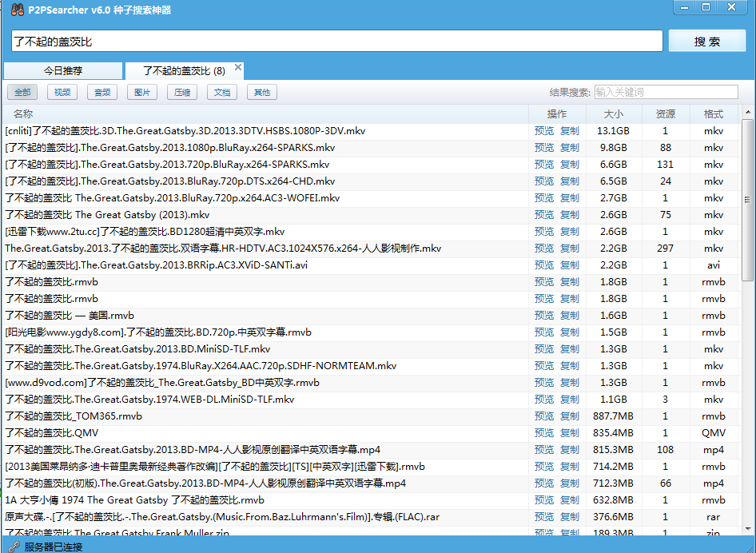Image resolution: width=756 pixels, height=553 pixels.
Task: Filter results by 音频
Action: [x=102, y=92]
